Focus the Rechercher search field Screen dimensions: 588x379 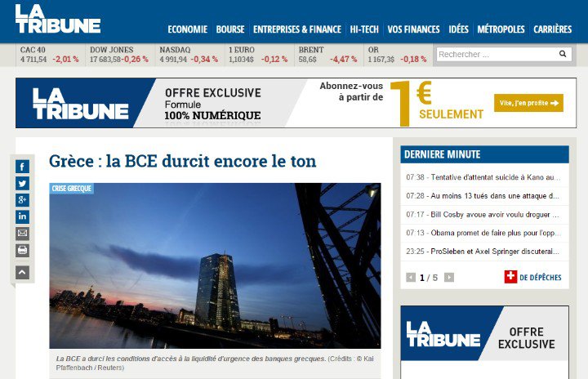coord(504,55)
